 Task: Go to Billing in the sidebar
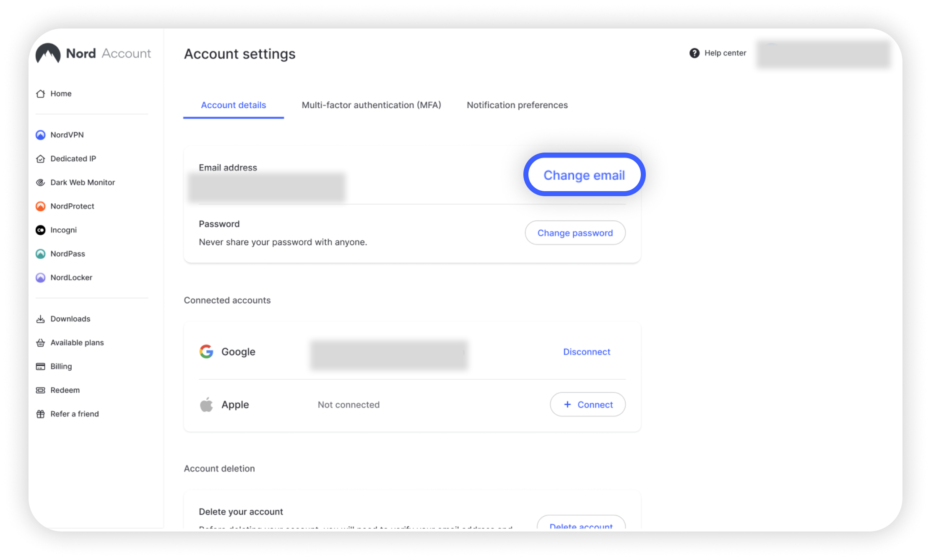click(61, 366)
